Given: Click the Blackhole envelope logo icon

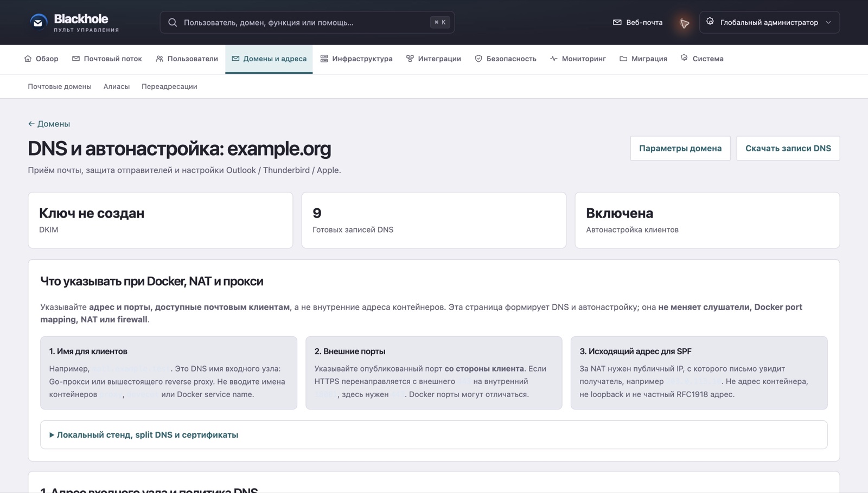Looking at the screenshot, I should [38, 22].
